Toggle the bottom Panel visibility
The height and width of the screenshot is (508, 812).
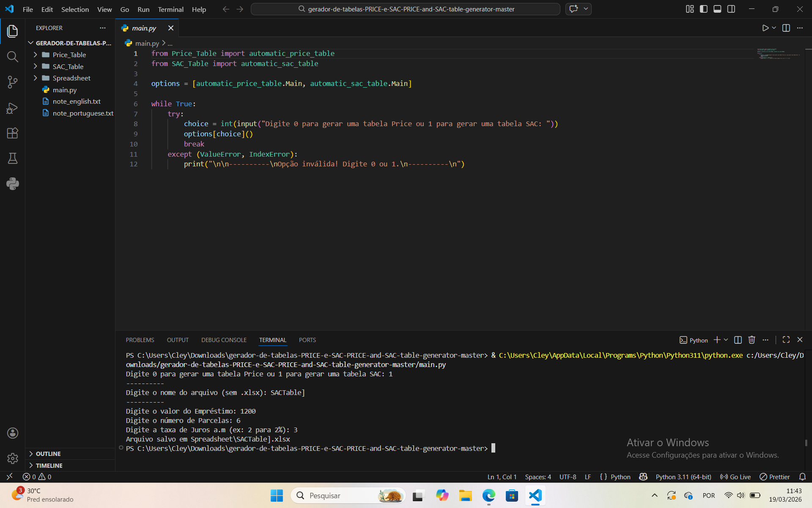point(717,9)
